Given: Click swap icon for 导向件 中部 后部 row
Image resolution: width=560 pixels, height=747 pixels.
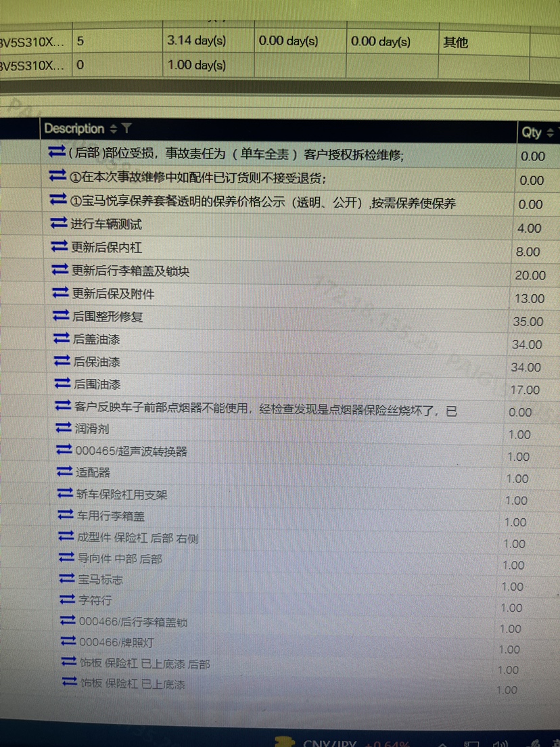Looking at the screenshot, I should [66, 558].
